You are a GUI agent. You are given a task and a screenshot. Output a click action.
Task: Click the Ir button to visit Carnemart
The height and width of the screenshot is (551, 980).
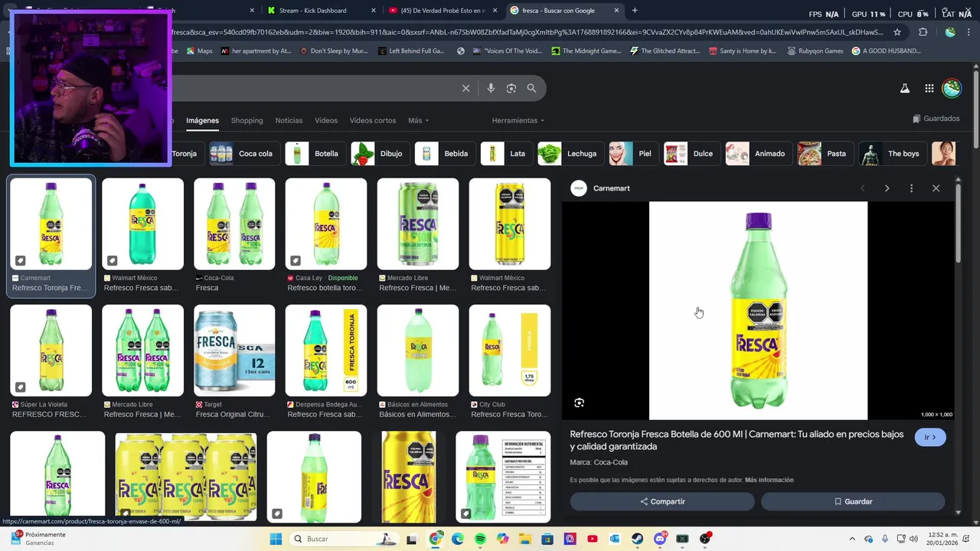pos(930,437)
